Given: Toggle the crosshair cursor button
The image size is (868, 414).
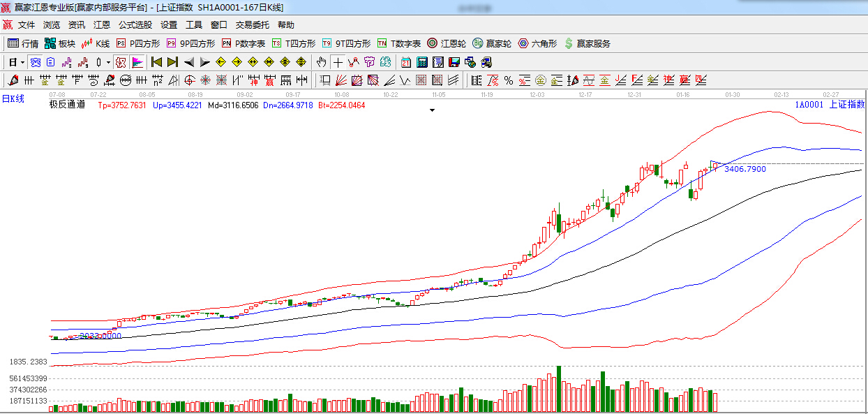Looking at the screenshot, I should (338, 62).
